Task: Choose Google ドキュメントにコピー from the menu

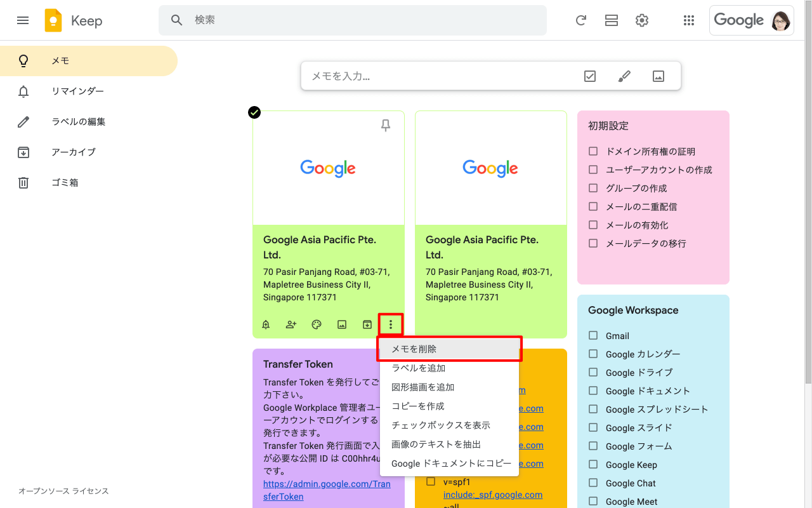Action: 449,464
